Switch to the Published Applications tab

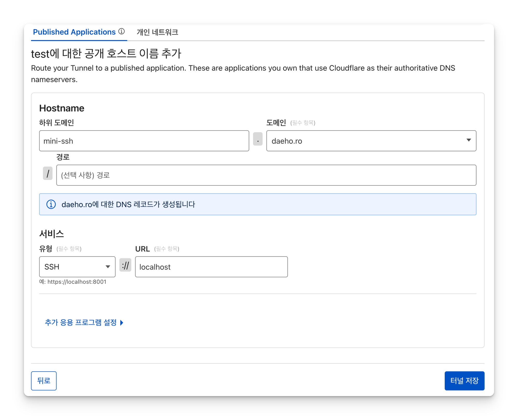[x=74, y=32]
